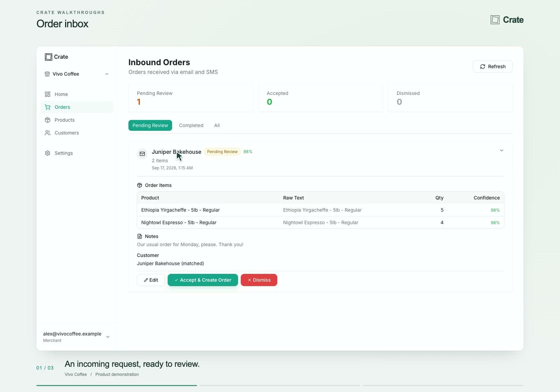
Task: Open the Settings page
Action: [77, 153]
